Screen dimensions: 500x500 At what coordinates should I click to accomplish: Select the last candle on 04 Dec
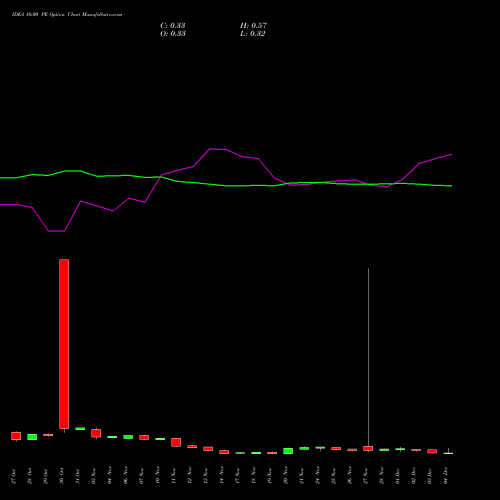click(x=448, y=452)
